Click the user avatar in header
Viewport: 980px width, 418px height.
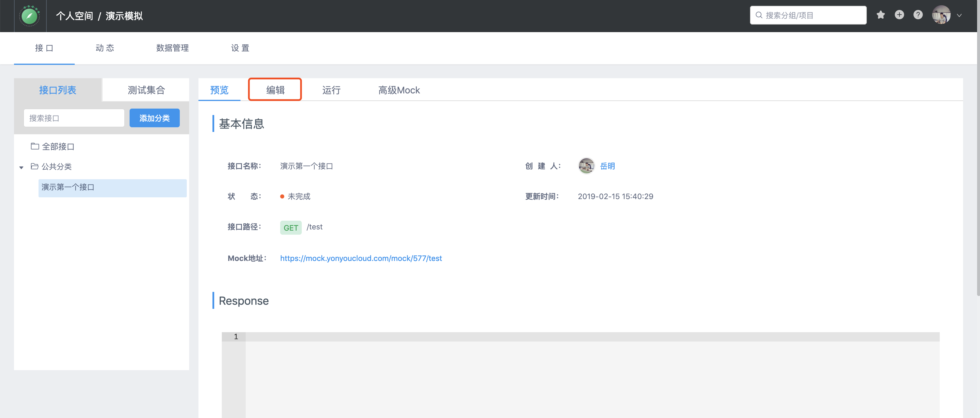tap(941, 15)
